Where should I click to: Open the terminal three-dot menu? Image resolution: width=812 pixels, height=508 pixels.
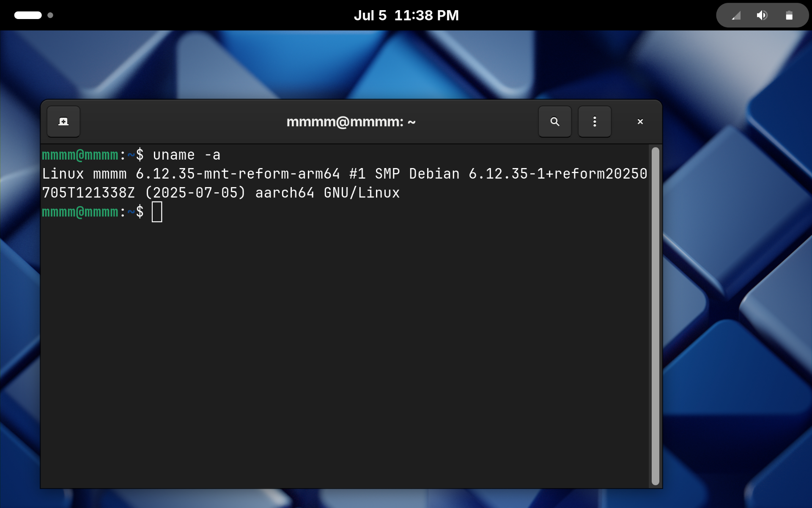[x=595, y=121]
